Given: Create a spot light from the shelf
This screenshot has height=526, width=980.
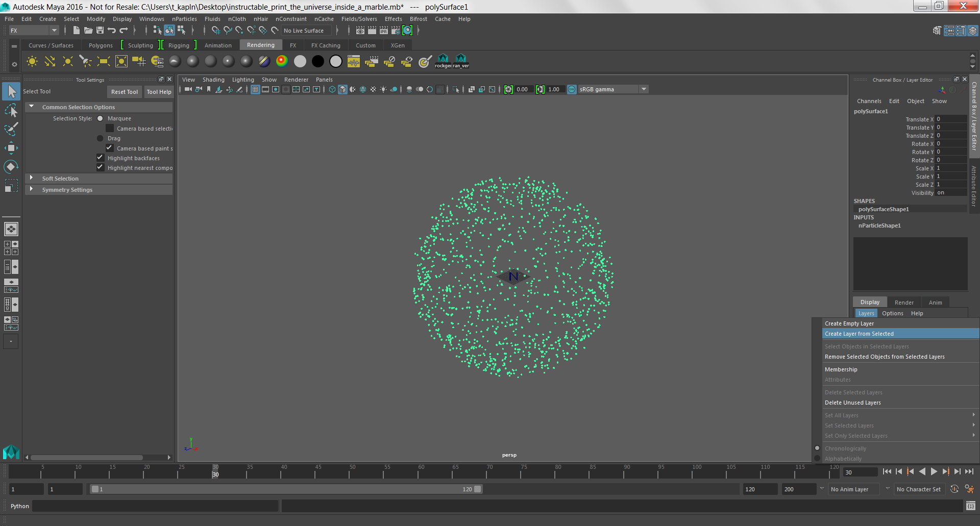Looking at the screenshot, I should pos(85,62).
